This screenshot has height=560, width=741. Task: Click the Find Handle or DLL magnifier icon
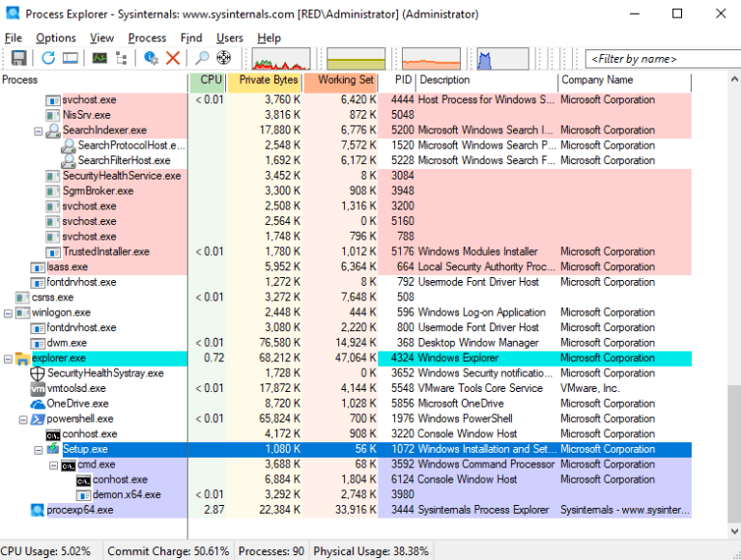tap(202, 58)
